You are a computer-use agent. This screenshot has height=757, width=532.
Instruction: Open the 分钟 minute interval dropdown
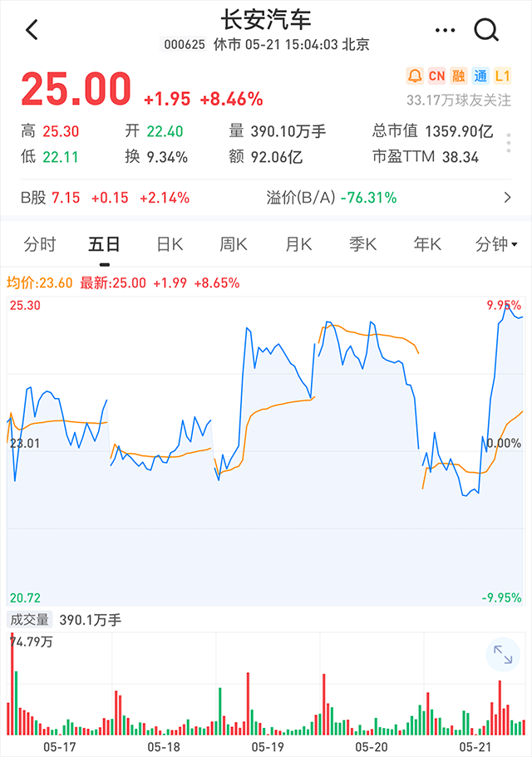(x=496, y=244)
